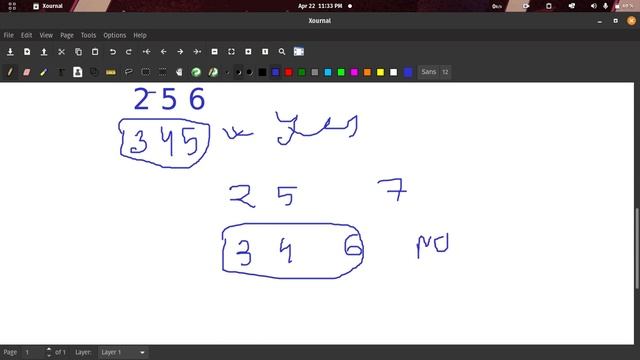This screenshot has height=360, width=640.
Task: Choose the Select Rectangle tool
Action: click(145, 72)
